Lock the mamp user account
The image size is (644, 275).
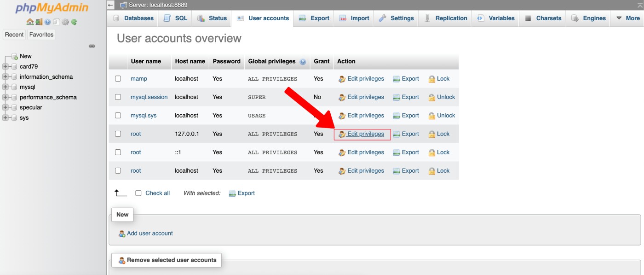click(439, 79)
